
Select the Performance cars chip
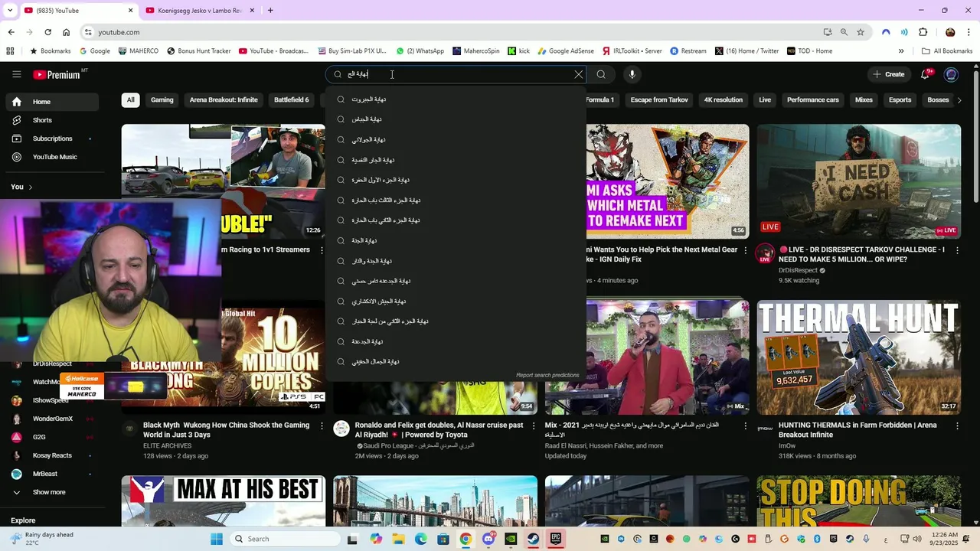[x=812, y=99]
